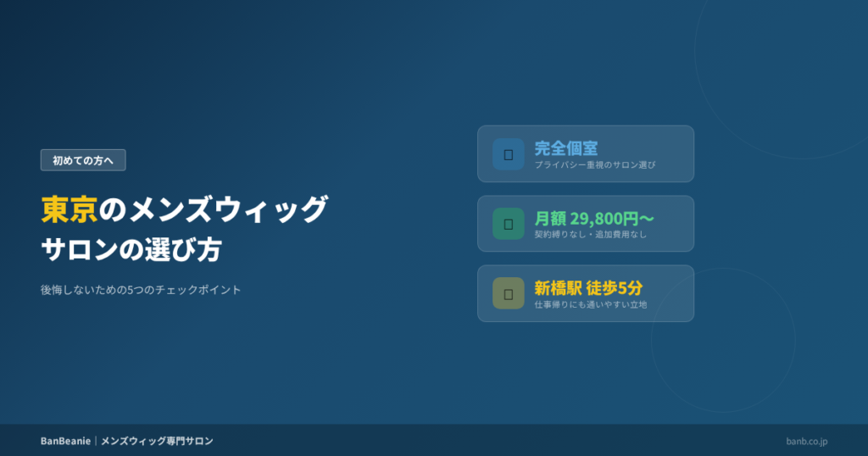Click the yellow icon beside 新橋駅 徒歩5分
868x456 pixels.
508,293
